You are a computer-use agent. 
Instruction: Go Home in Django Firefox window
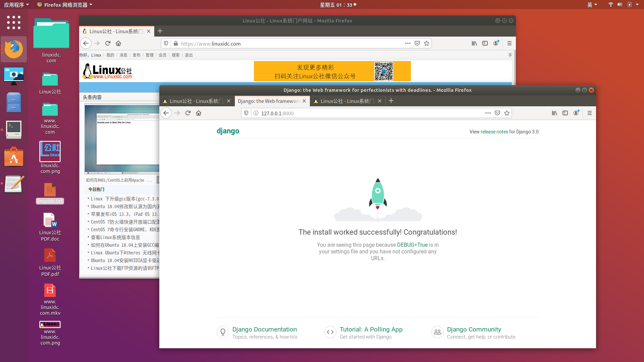(x=199, y=113)
